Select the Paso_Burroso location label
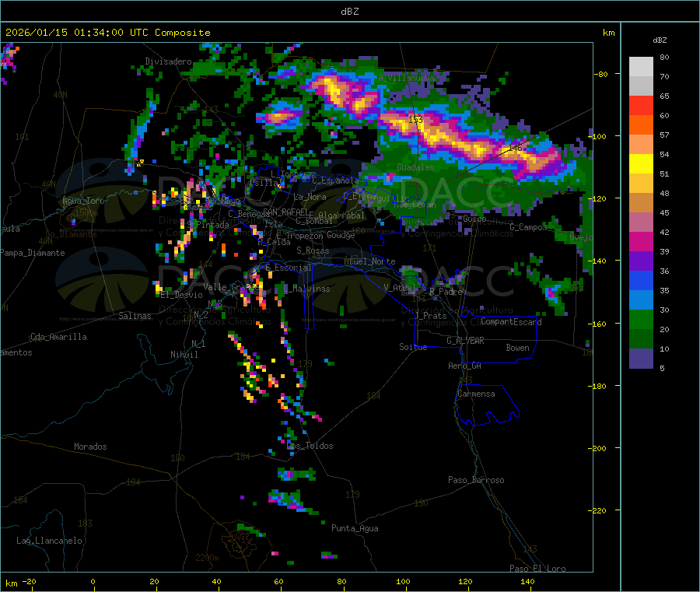Viewport: 700px width, 592px height. click(476, 480)
